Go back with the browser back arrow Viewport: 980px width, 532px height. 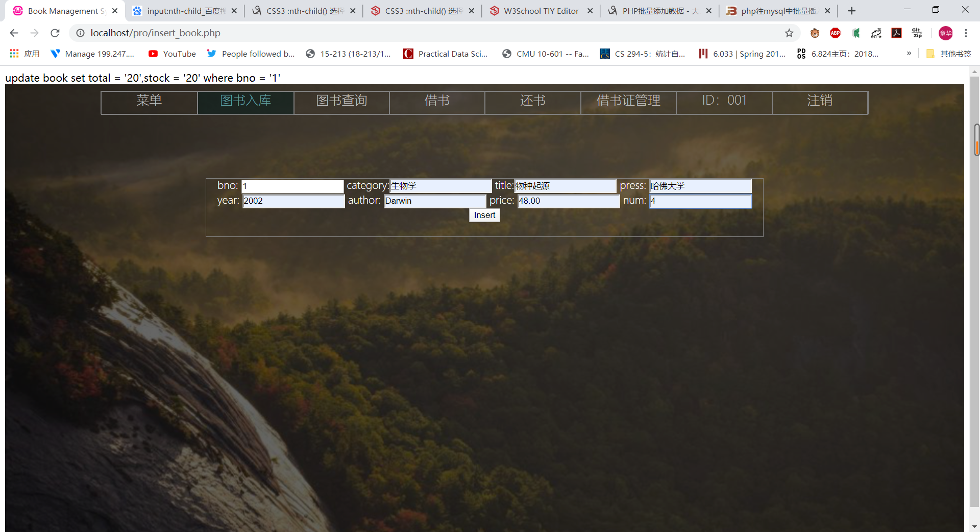tap(14, 33)
